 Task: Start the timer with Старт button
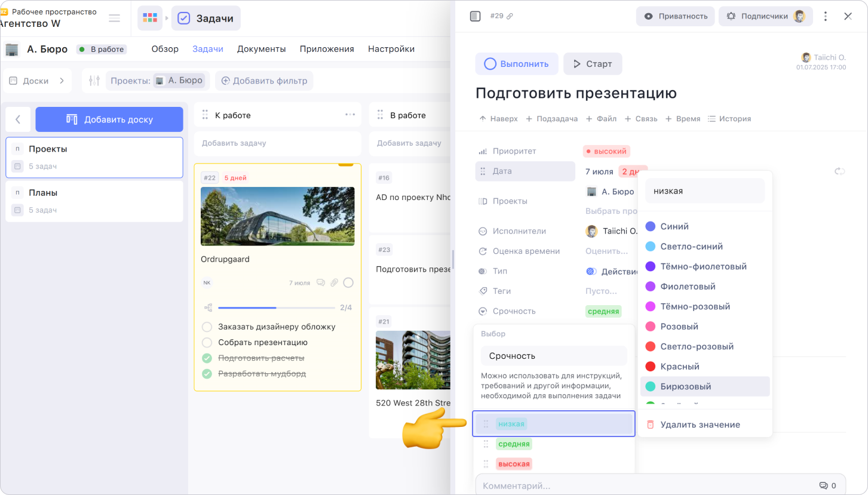tap(593, 64)
